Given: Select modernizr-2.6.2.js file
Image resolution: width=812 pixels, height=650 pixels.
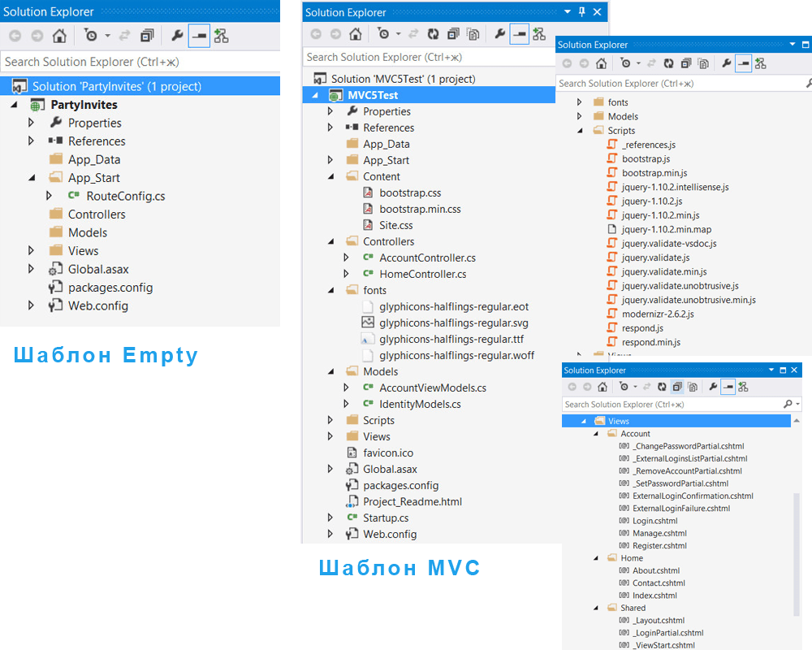Looking at the screenshot, I should click(x=657, y=314).
